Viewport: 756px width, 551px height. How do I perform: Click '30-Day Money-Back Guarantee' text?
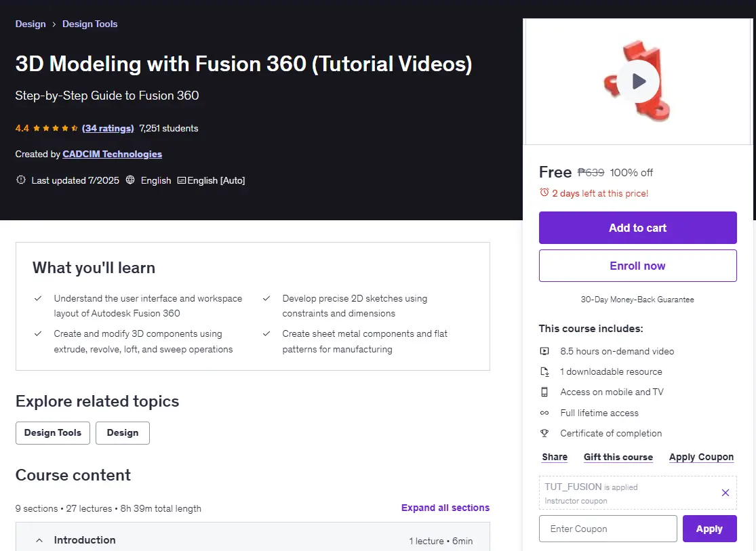637,300
